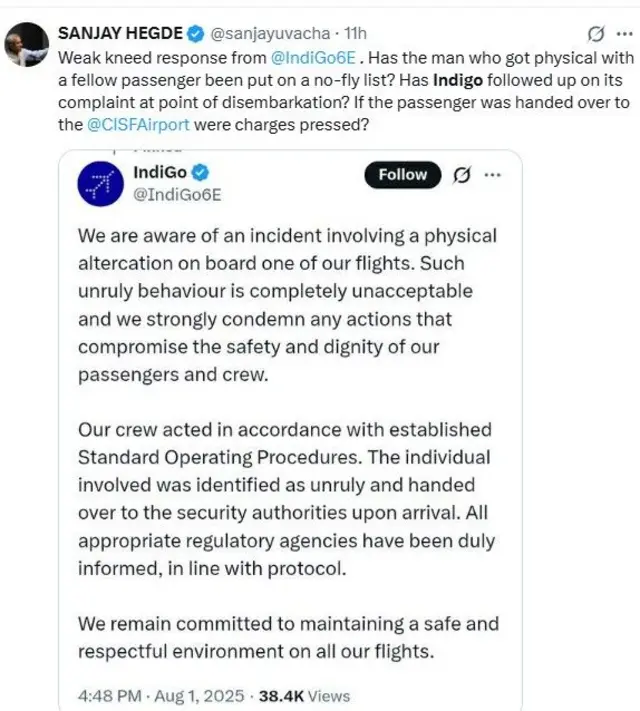
Task: Expand more options in IndiGo's quoted post
Action: click(x=492, y=175)
